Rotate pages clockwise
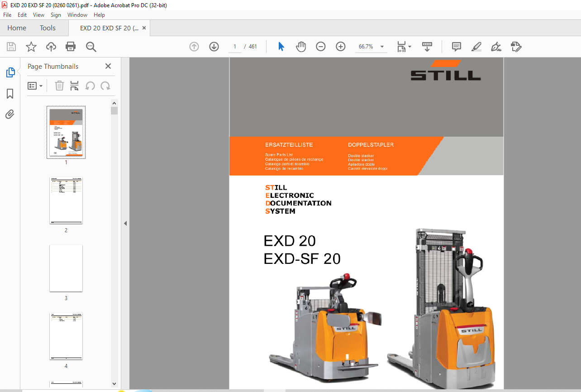Image resolution: width=581 pixels, height=392 pixels. point(105,86)
